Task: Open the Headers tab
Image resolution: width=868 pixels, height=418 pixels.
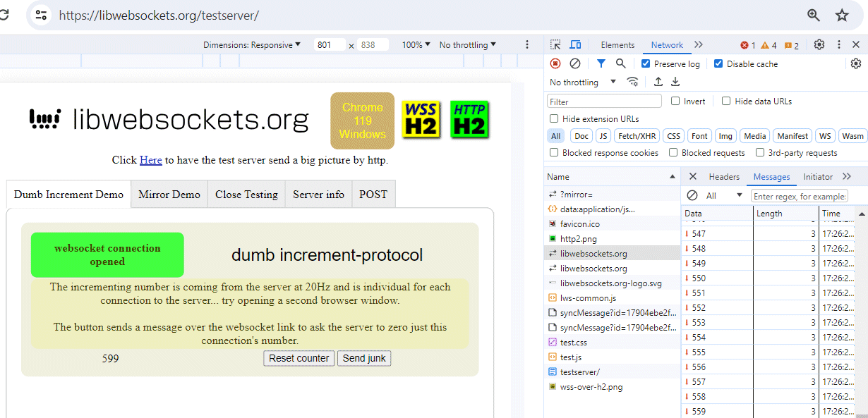Action: click(724, 177)
